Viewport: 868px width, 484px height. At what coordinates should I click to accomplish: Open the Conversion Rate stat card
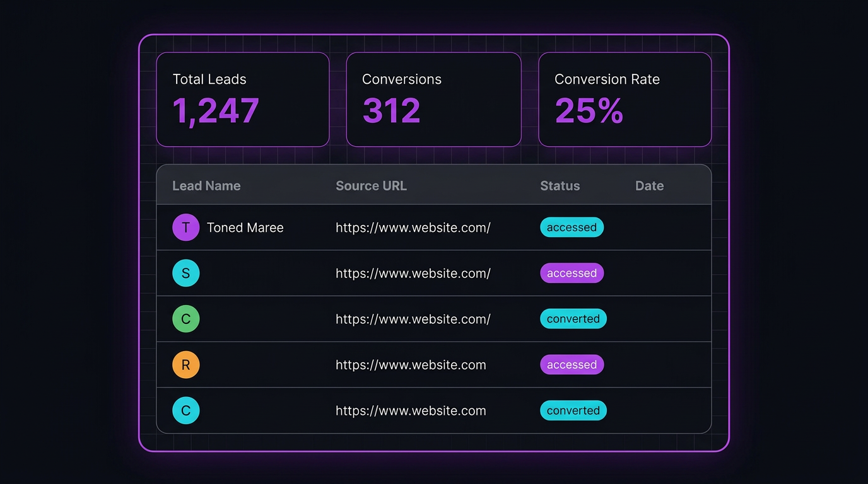coord(625,99)
